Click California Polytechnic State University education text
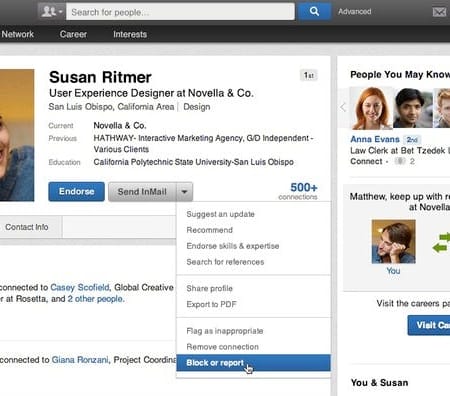The width and height of the screenshot is (450, 396). [x=193, y=162]
